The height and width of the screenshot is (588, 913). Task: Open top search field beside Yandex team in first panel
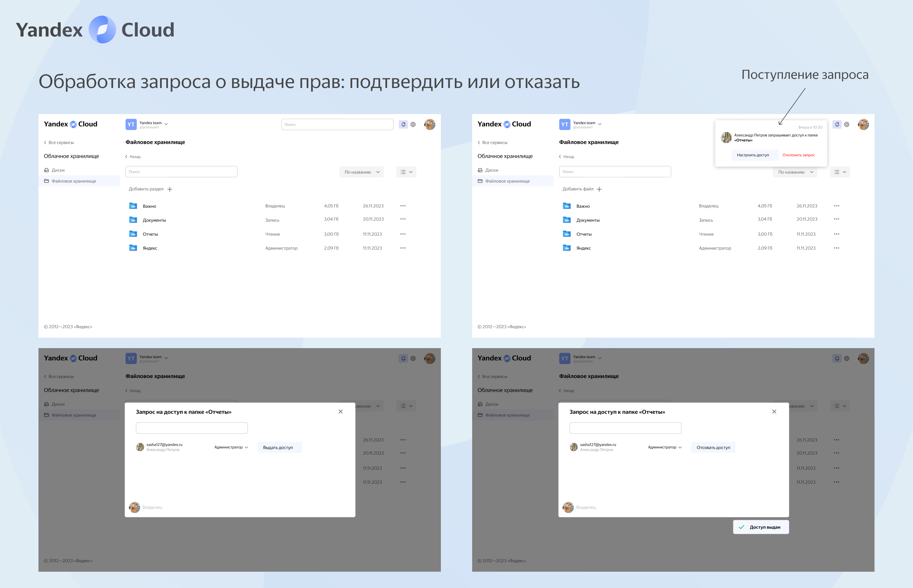point(337,125)
